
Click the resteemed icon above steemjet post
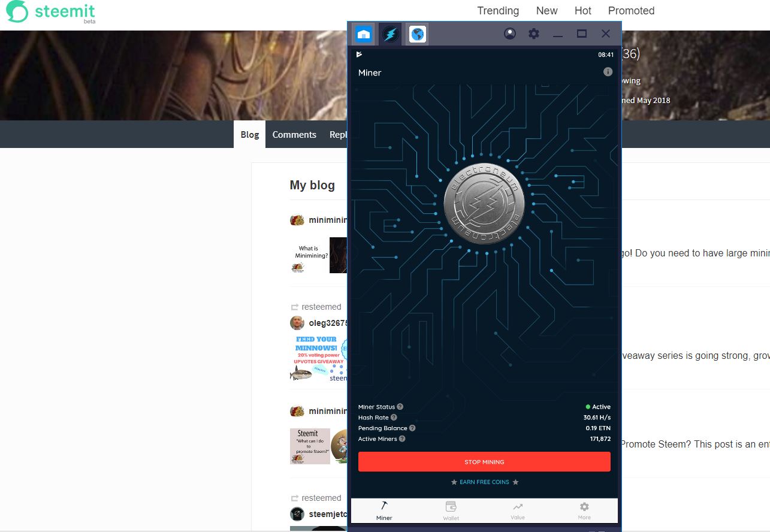(x=294, y=498)
